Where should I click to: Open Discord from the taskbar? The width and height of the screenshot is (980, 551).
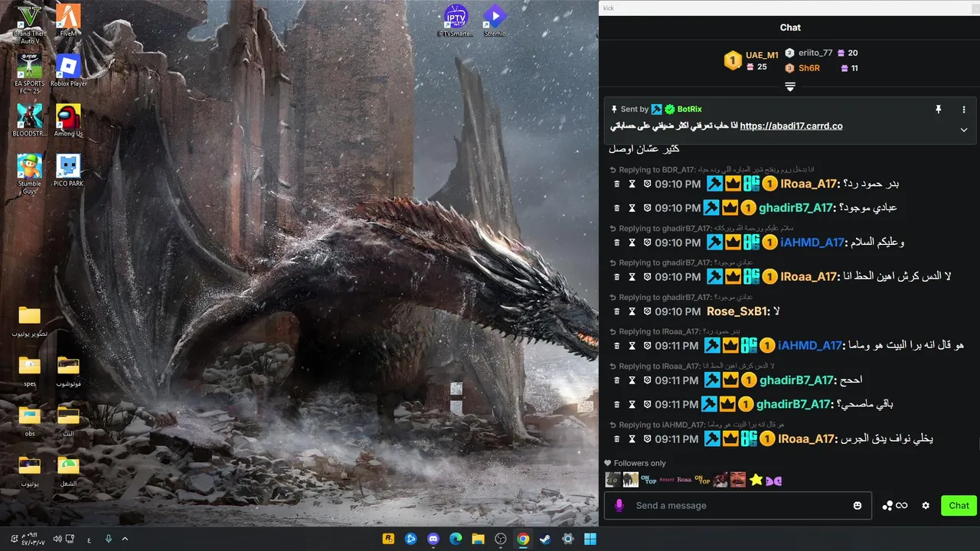[x=433, y=539]
